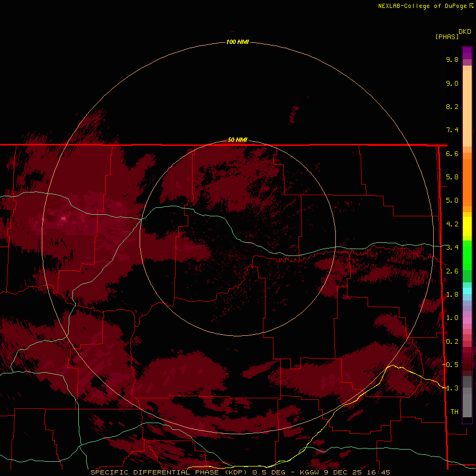The image size is (476, 476).
Task: Click the 9 DEC 25 date text
Action: tap(343, 472)
